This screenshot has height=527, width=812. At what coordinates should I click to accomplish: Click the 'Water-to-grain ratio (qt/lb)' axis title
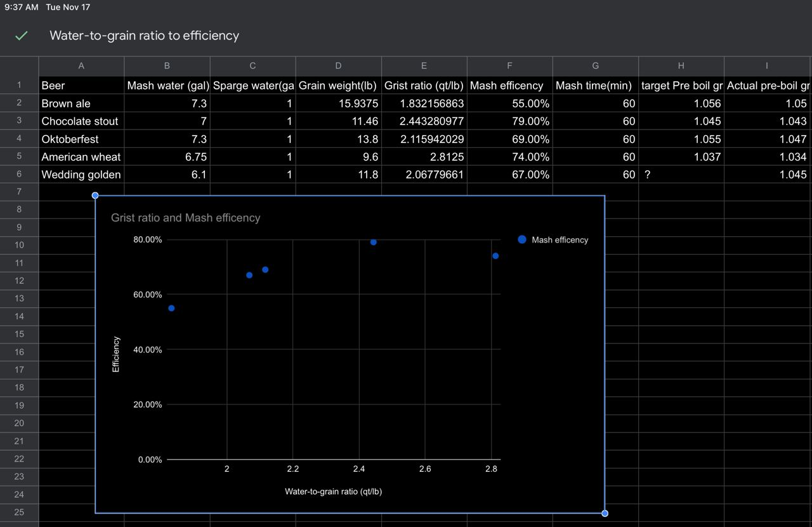pyautogui.click(x=333, y=491)
